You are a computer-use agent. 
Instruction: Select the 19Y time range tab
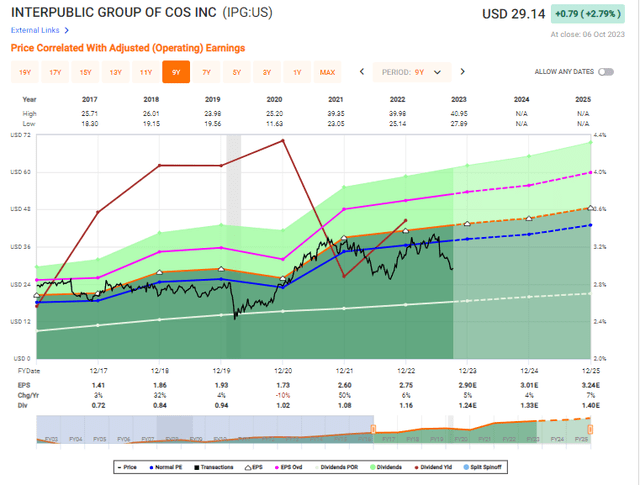click(25, 72)
